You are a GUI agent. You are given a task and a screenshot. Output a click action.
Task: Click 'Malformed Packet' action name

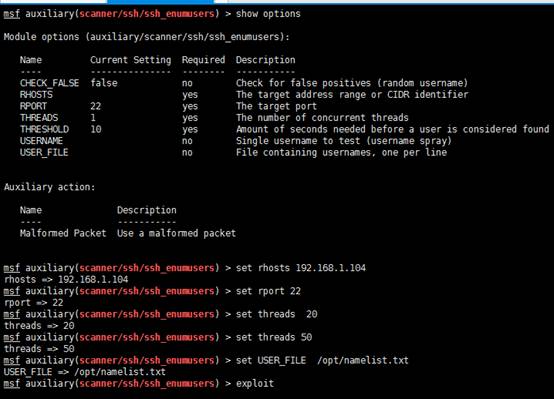tap(63, 233)
